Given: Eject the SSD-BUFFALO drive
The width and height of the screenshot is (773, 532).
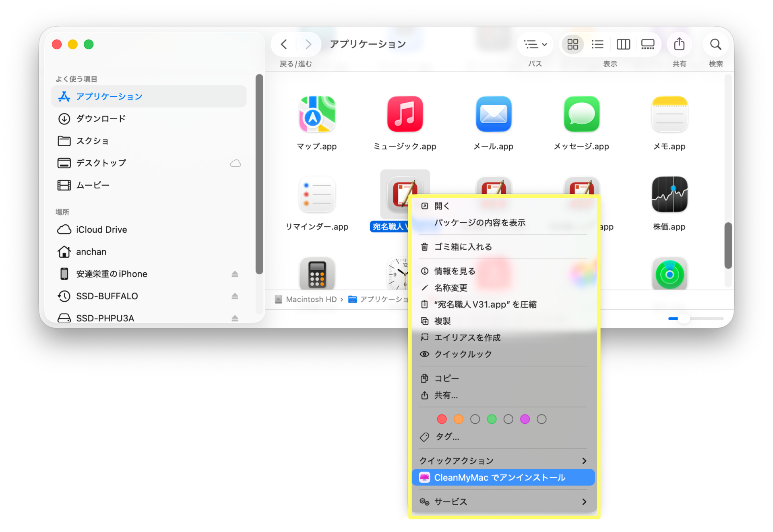Looking at the screenshot, I should (x=235, y=296).
